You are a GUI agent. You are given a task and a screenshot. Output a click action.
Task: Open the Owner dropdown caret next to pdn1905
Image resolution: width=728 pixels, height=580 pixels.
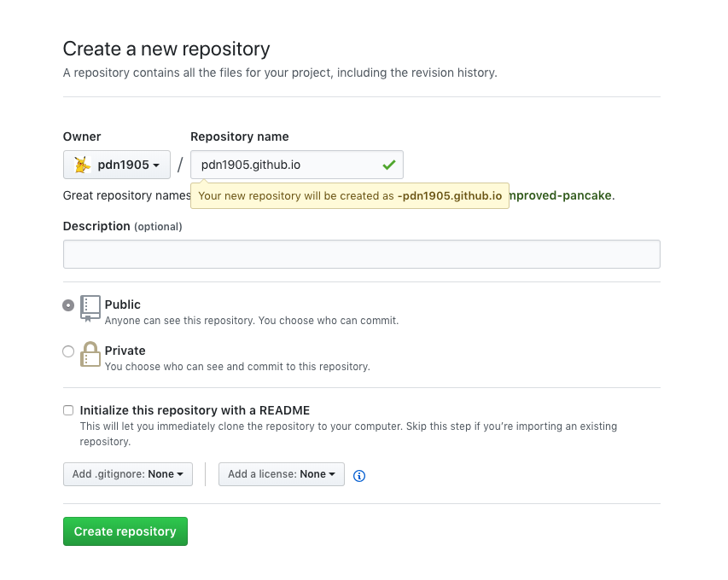pos(157,165)
